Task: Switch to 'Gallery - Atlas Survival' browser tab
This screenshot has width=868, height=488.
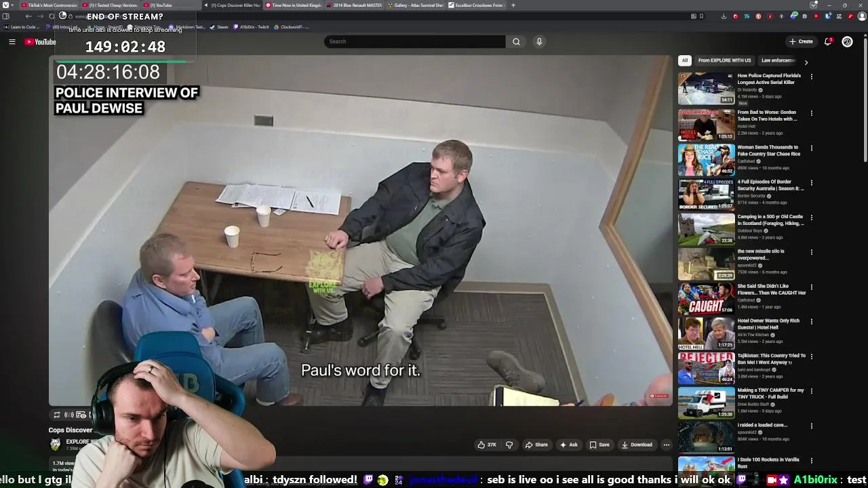Action: coord(414,5)
